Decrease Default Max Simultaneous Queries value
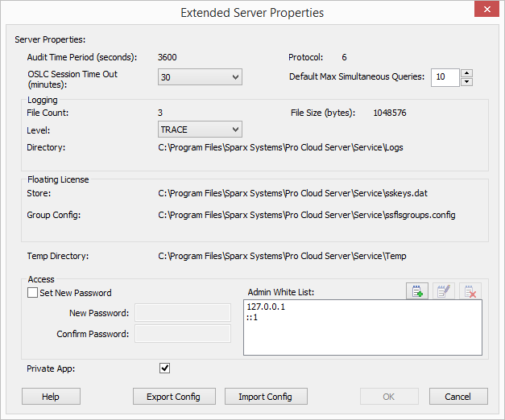The height and width of the screenshot is (420, 505). [x=466, y=82]
